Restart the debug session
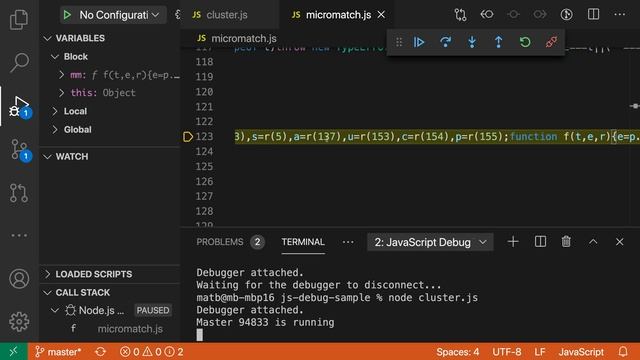The height and width of the screenshot is (360, 640). [525, 42]
